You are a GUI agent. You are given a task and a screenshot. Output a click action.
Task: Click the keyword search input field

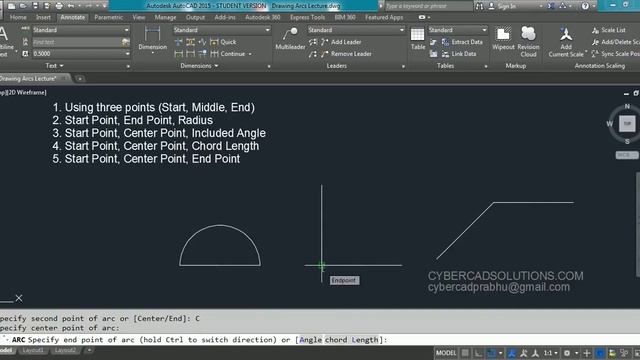(428, 6)
